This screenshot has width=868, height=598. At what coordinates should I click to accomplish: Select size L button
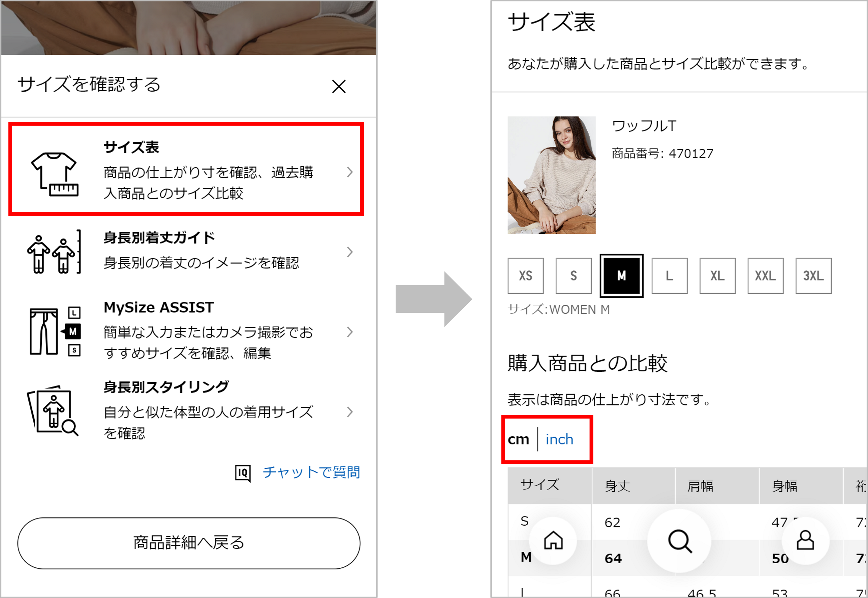click(x=669, y=276)
